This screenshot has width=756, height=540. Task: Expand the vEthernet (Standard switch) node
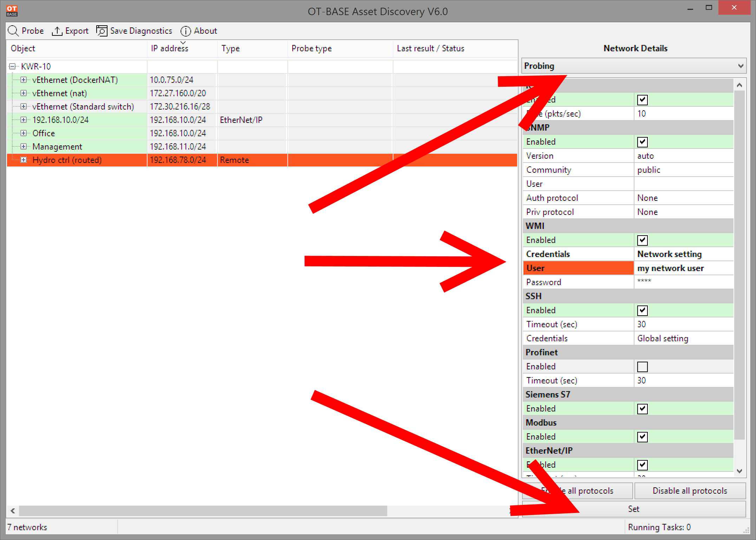[24, 106]
